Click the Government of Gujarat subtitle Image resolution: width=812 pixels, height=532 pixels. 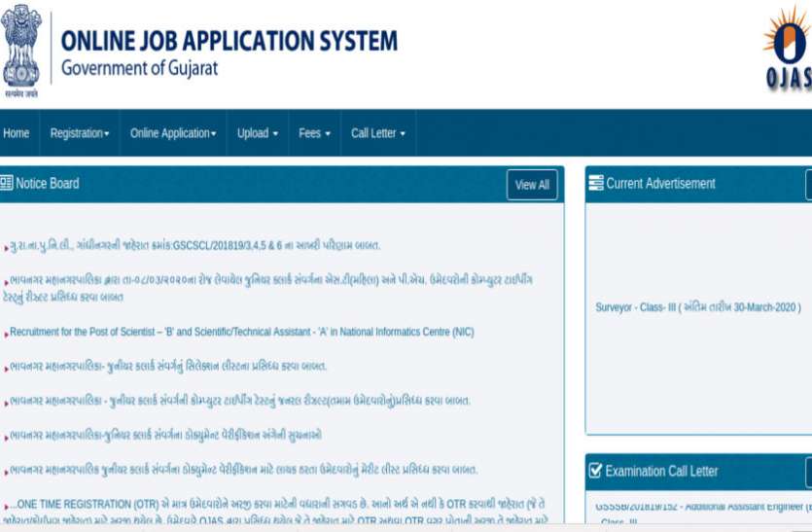[139, 68]
